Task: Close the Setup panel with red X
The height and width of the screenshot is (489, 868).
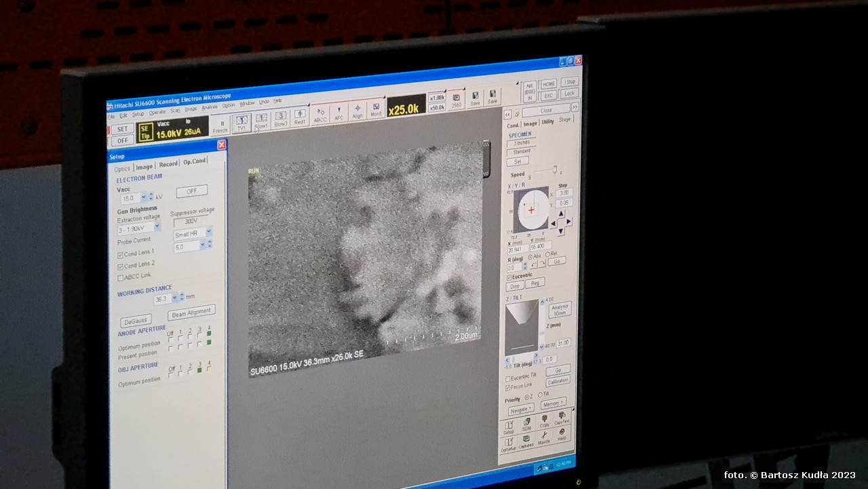Action: [x=221, y=144]
